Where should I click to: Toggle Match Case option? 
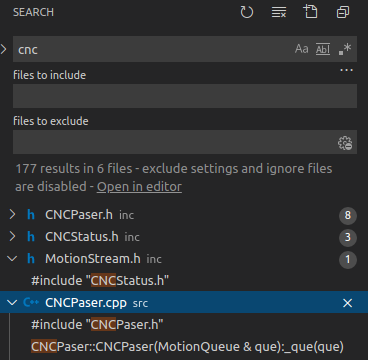point(301,49)
